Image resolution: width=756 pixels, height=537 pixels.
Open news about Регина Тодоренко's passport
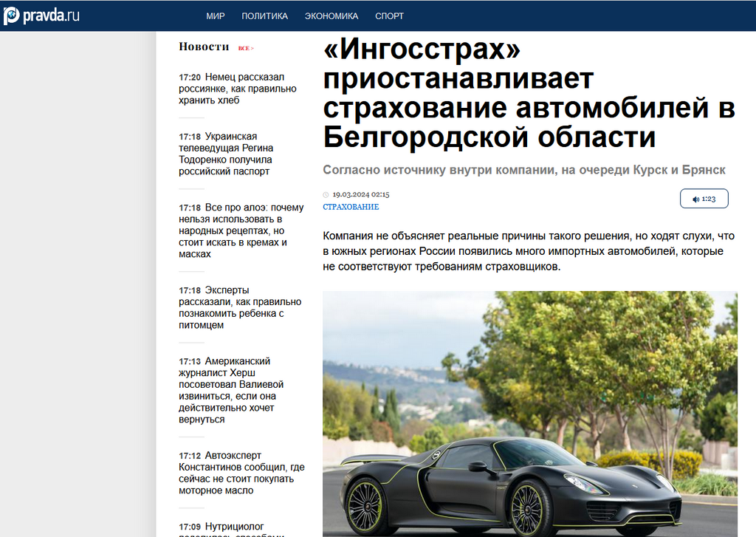(226, 154)
